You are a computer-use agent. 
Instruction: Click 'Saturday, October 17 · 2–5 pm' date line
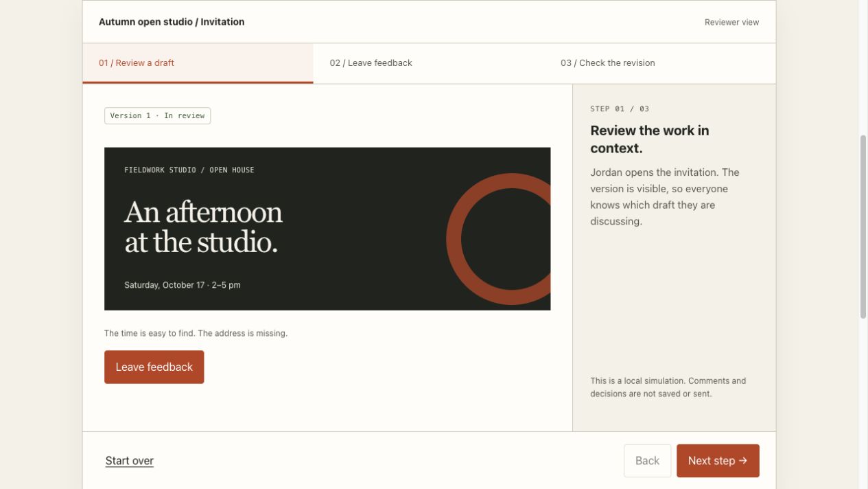183,285
